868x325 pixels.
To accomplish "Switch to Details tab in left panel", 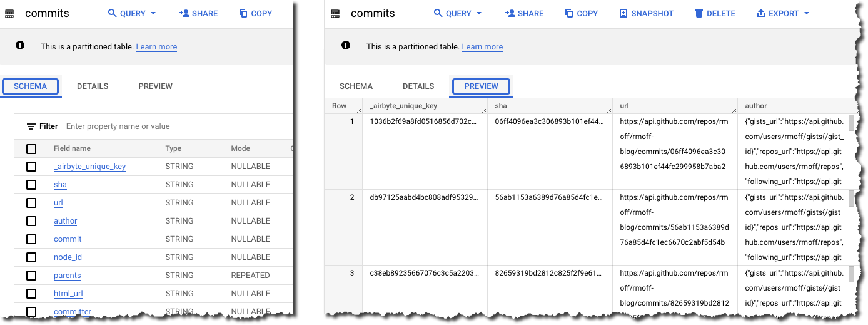I will click(93, 86).
